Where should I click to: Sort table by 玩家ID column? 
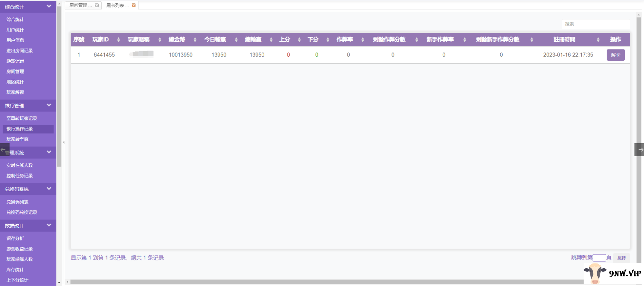click(x=118, y=40)
